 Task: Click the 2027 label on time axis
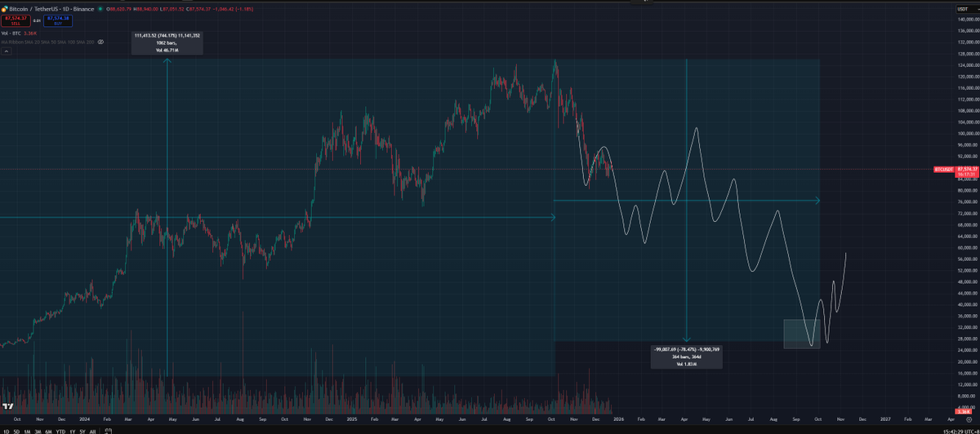point(885,419)
